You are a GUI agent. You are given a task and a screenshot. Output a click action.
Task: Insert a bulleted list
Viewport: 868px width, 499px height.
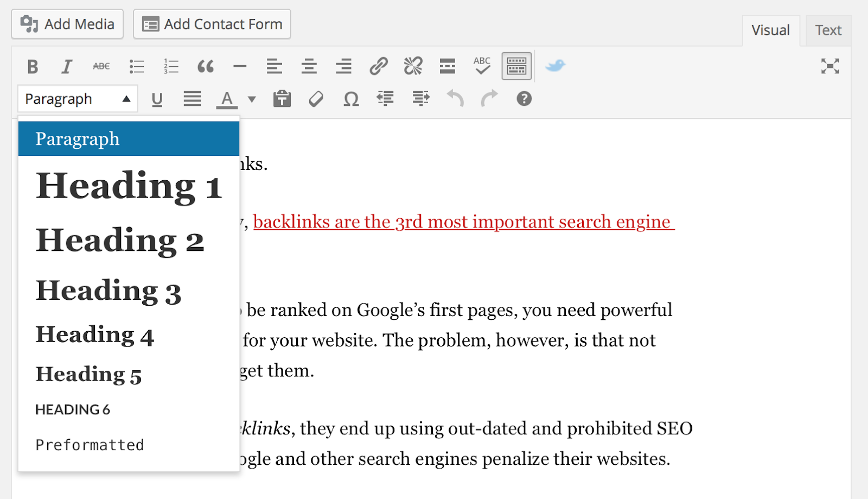pos(136,66)
